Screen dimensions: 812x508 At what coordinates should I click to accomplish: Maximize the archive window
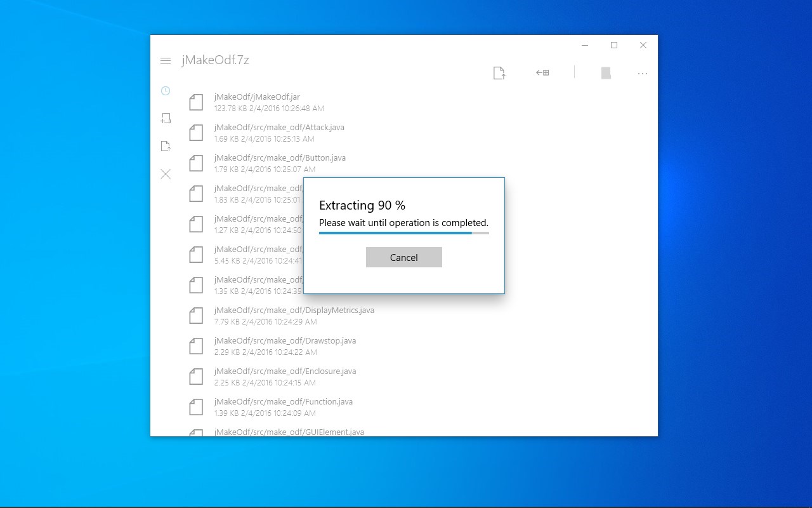click(x=614, y=45)
